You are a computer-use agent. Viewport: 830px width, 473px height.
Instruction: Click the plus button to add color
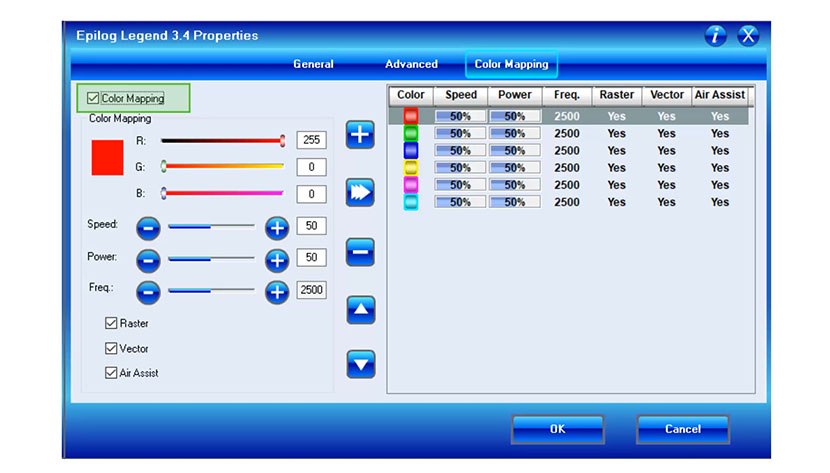pyautogui.click(x=360, y=134)
